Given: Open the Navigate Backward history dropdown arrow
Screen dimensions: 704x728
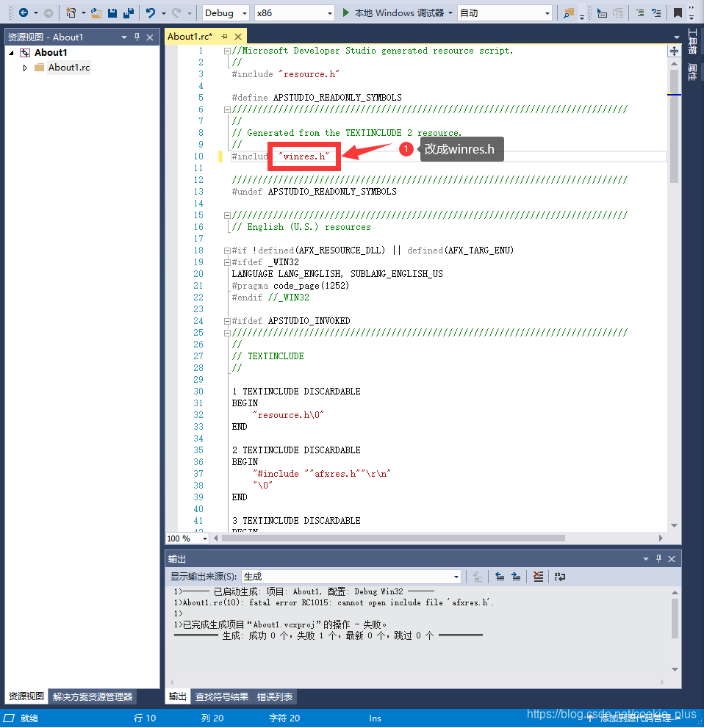Looking at the screenshot, I should (x=36, y=13).
